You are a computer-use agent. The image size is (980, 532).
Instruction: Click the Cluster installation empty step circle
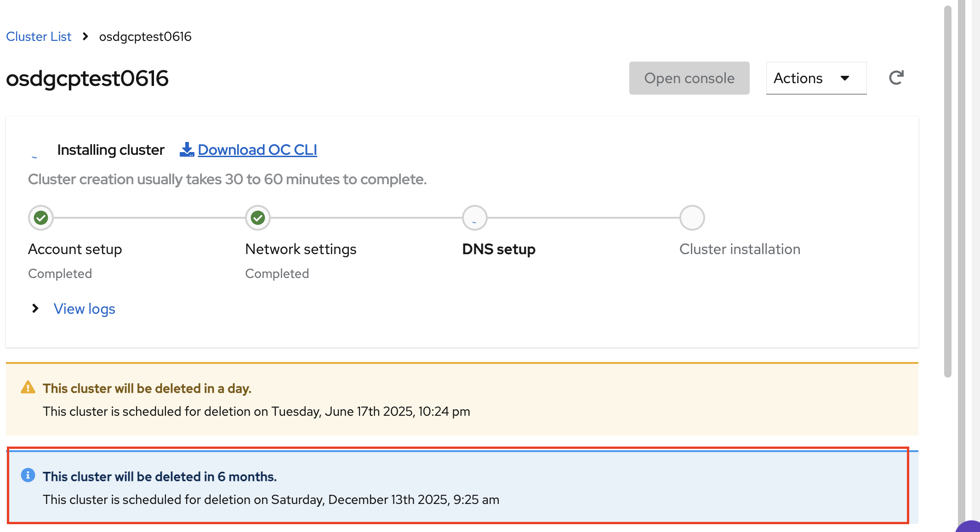692,218
